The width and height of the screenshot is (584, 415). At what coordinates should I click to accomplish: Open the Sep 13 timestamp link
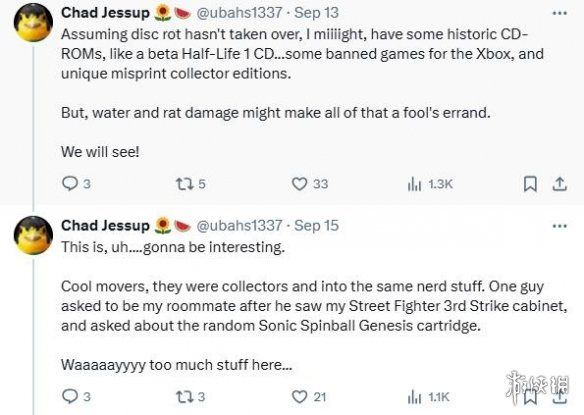[x=316, y=13]
